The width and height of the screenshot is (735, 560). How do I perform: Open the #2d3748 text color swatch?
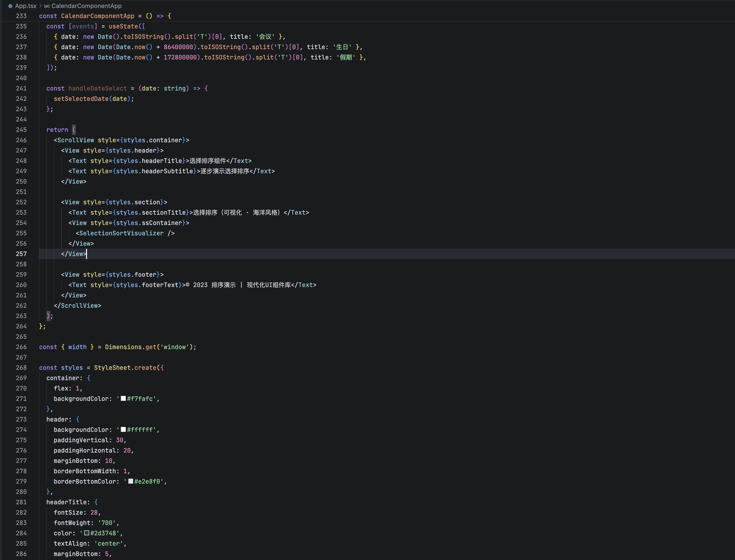coord(87,533)
